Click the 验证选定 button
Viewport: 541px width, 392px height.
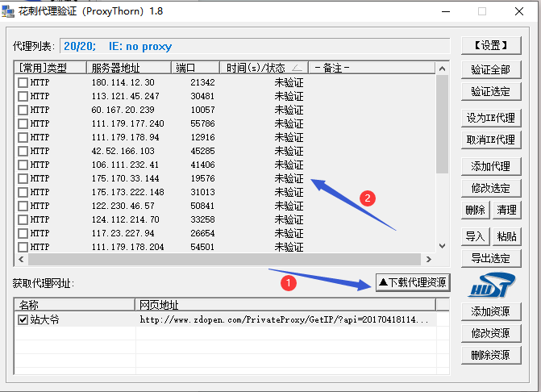[x=490, y=92]
